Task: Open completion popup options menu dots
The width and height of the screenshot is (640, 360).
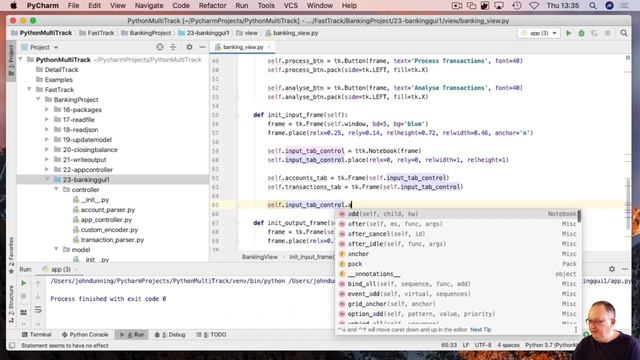Action: point(576,329)
